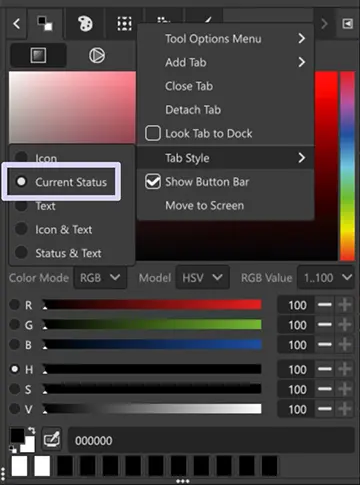Select the R channel radio button

(x=14, y=305)
